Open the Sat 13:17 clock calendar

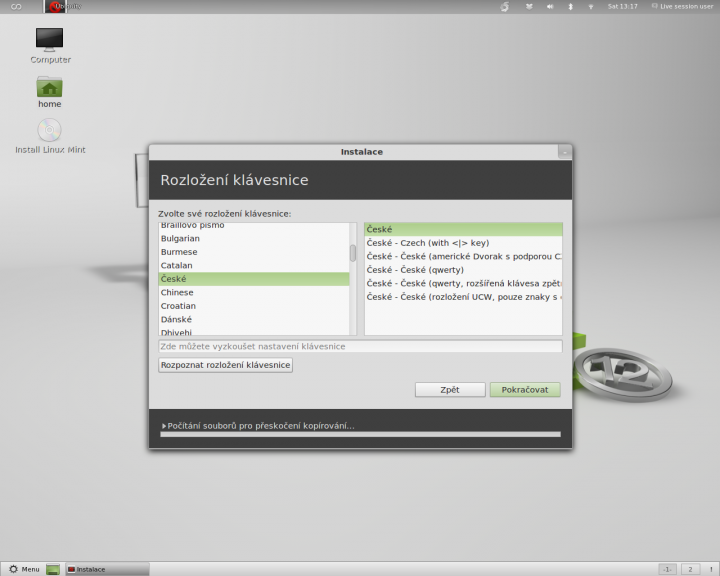[x=622, y=6]
